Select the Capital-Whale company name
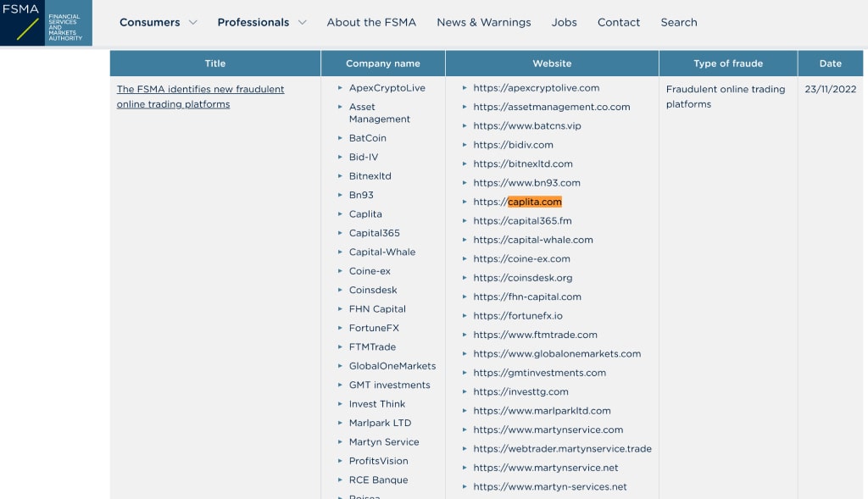 382,252
